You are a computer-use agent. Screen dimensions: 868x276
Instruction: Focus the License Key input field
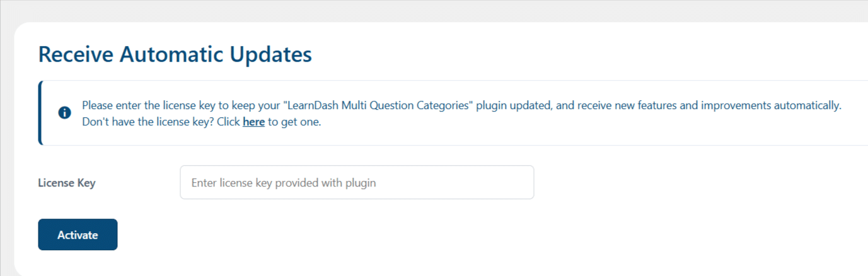(x=357, y=182)
